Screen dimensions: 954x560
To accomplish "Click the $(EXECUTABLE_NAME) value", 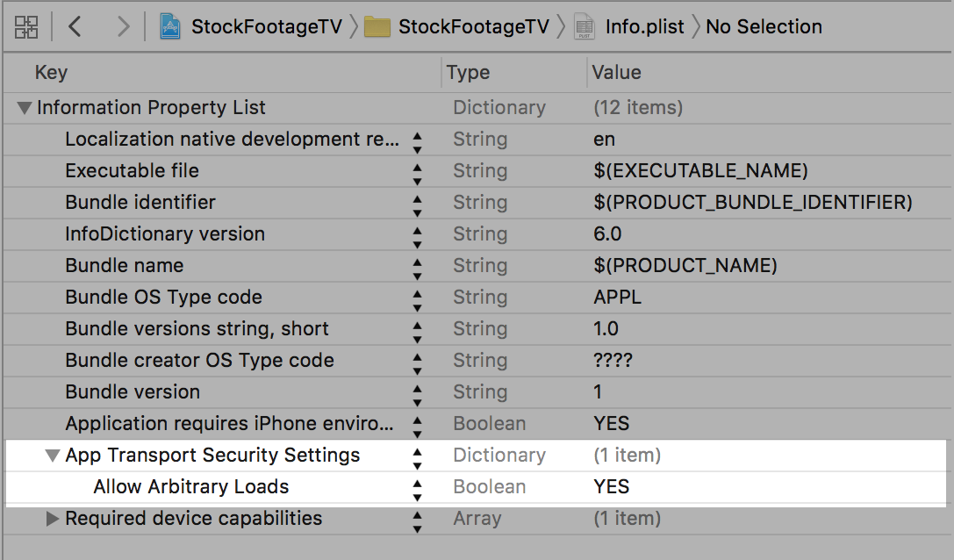I will (701, 170).
